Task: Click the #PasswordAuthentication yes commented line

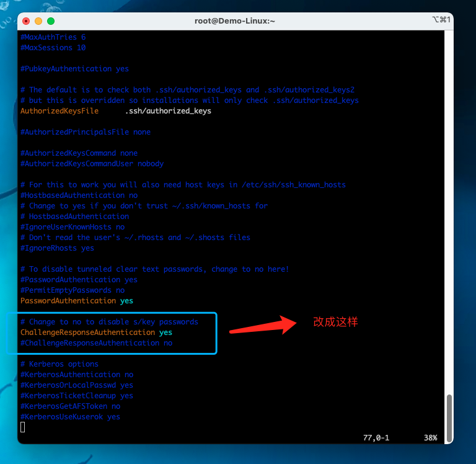Action: click(79, 280)
